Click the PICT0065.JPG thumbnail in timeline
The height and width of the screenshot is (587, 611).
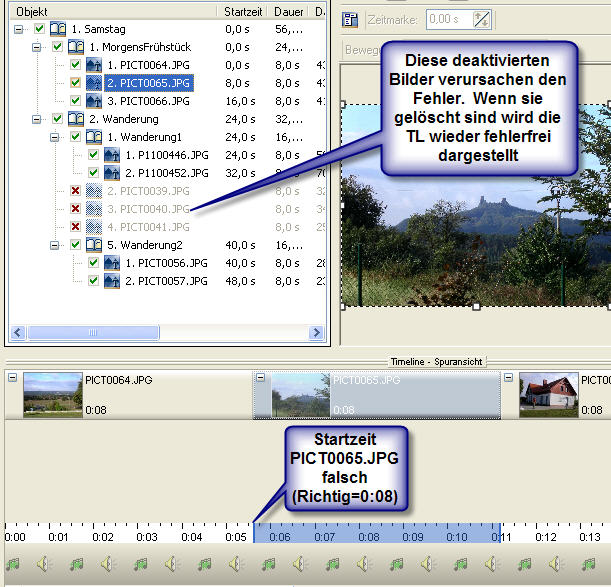(x=300, y=395)
